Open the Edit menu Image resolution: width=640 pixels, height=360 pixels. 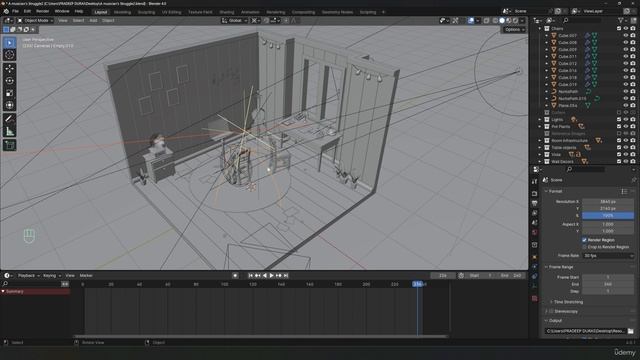[27, 11]
